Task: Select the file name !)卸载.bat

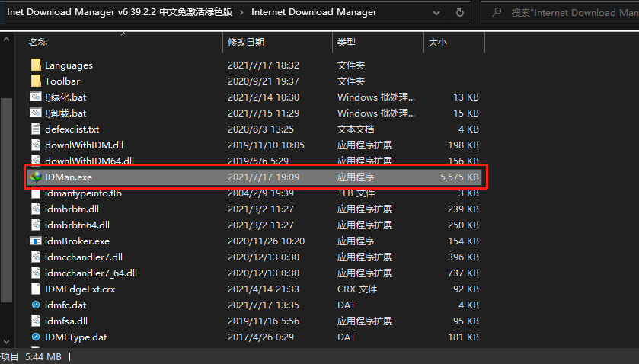Action: pos(65,113)
